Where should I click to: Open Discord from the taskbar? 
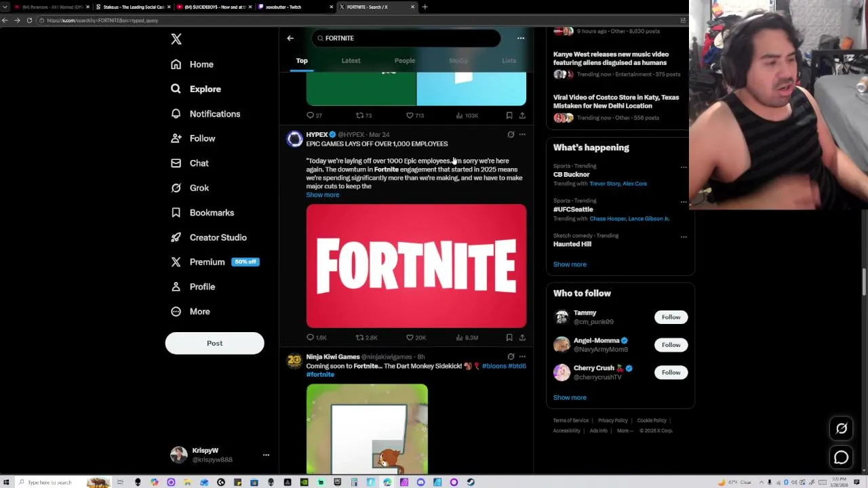coord(420,483)
